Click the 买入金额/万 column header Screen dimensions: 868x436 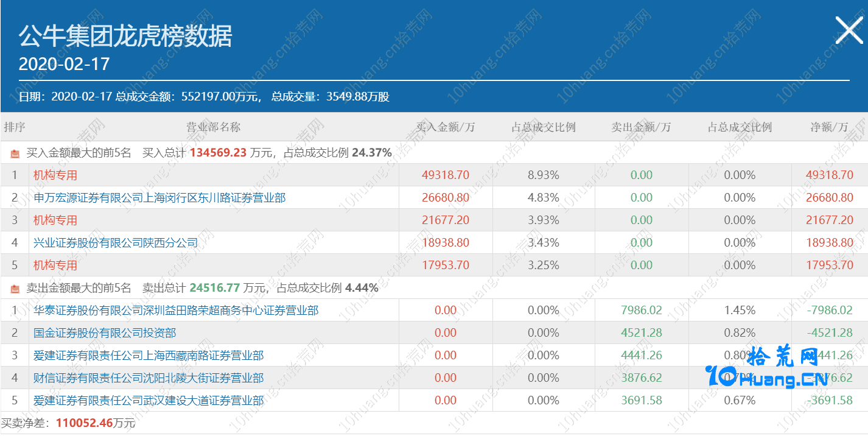tap(445, 127)
